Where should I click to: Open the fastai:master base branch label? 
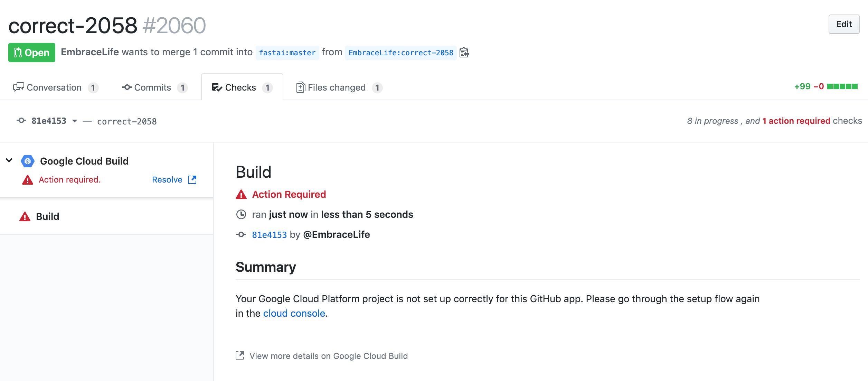coord(287,53)
